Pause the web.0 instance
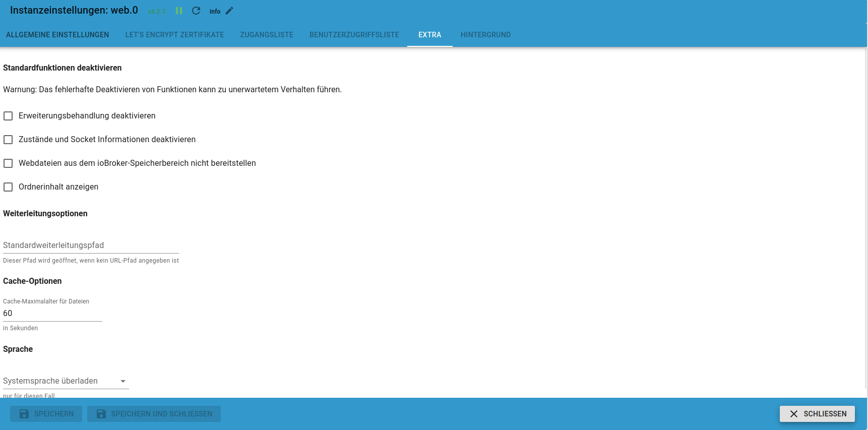Screen dimensions: 868x430 point(179,11)
